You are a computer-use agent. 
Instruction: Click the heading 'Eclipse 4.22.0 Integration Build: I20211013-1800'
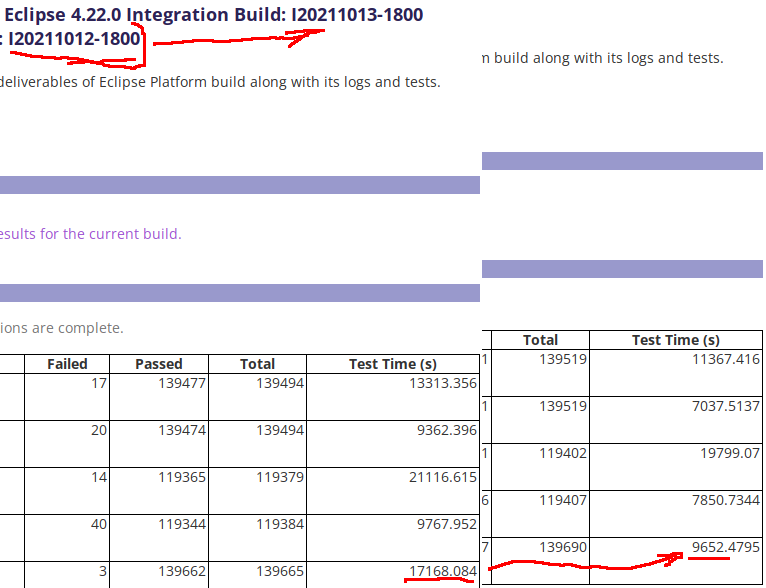213,15
